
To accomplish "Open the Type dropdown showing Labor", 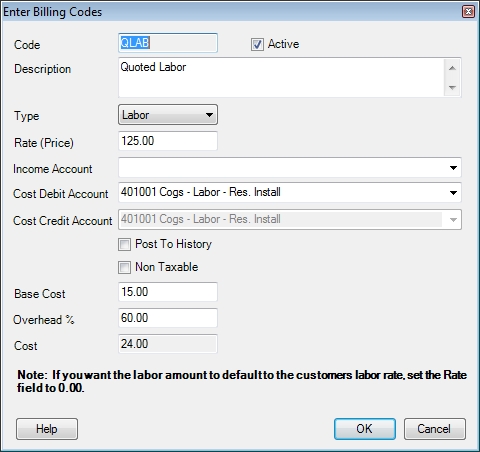I will point(168,115).
